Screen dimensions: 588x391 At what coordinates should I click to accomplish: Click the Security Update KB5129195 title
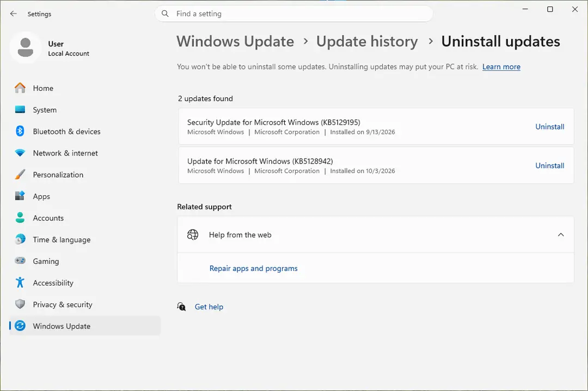pos(273,122)
